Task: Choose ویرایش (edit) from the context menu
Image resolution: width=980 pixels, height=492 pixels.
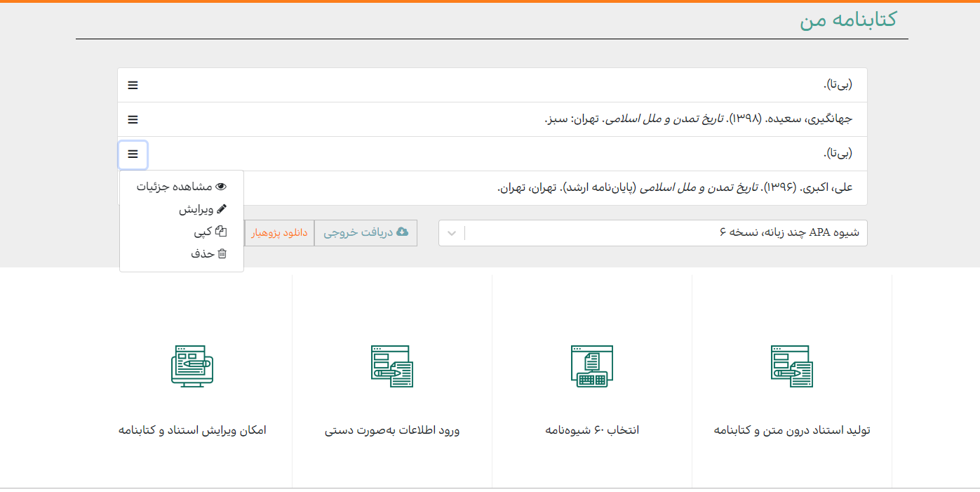Action: tap(202, 209)
